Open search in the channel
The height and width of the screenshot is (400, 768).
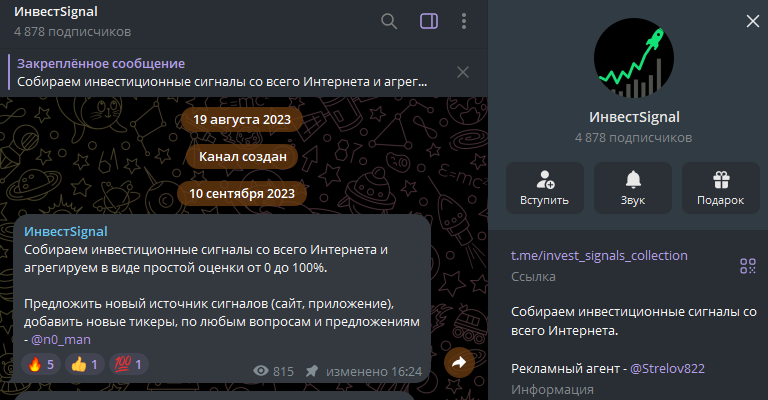389,21
